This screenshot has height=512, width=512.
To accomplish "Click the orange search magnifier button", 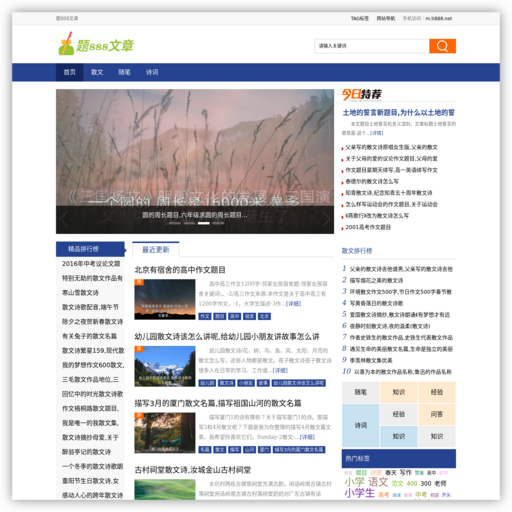I will pos(442,46).
